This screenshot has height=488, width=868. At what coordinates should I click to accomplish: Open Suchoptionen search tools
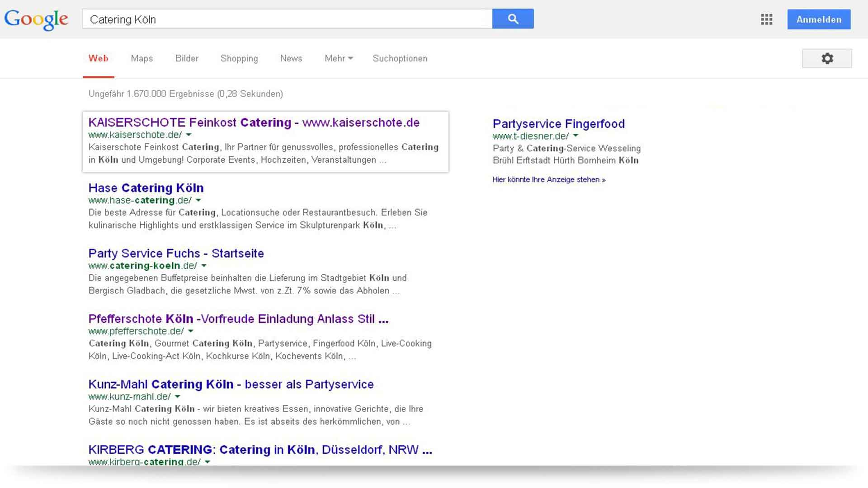point(400,58)
